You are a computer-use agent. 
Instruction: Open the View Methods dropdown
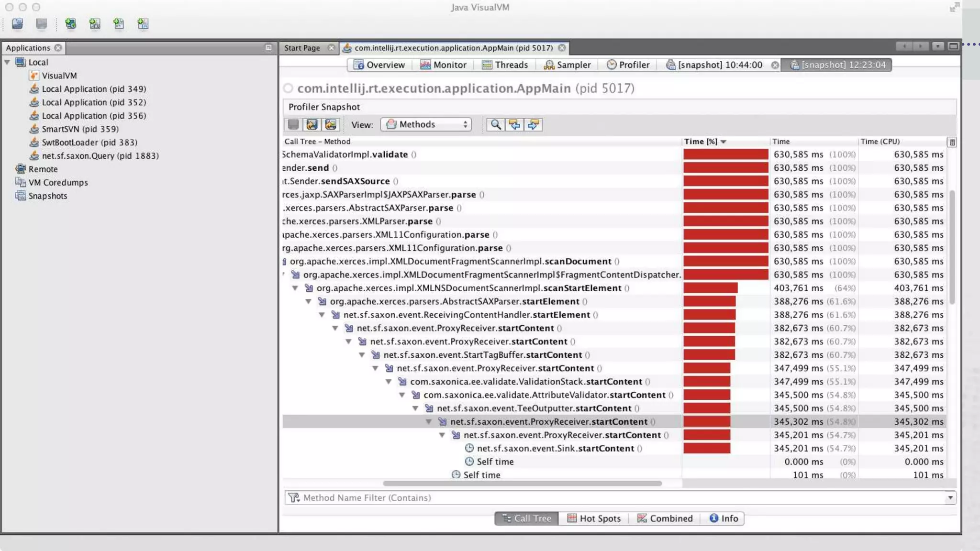426,125
